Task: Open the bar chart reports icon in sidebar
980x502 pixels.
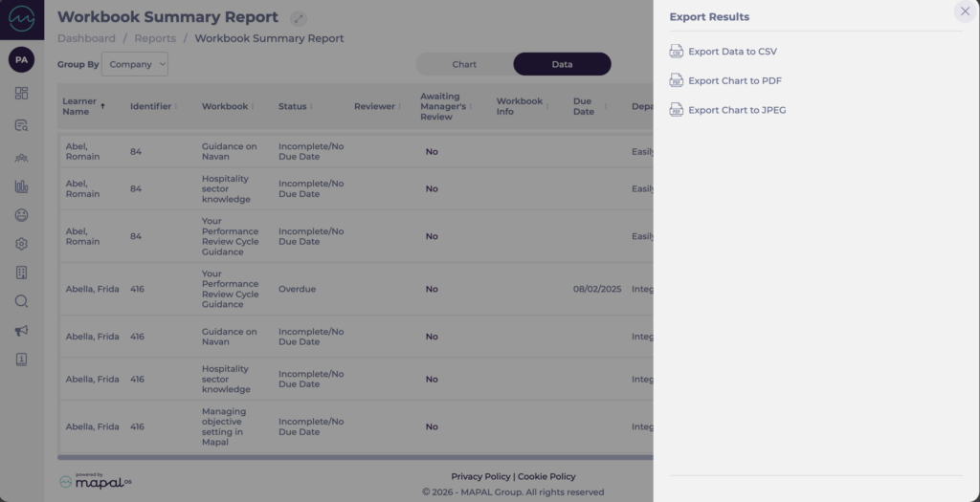Action: coord(21,186)
